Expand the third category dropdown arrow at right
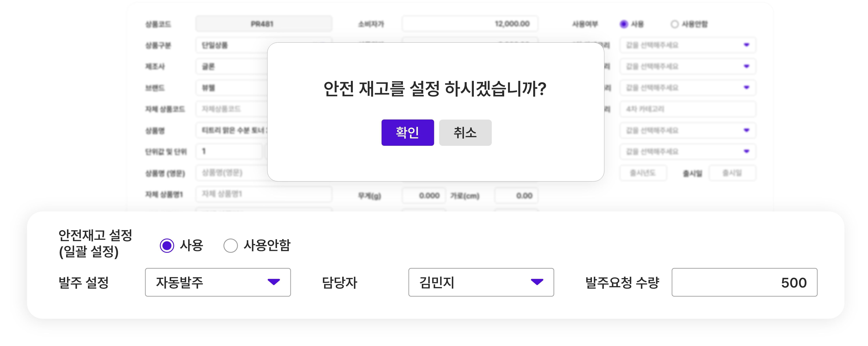 [x=746, y=88]
